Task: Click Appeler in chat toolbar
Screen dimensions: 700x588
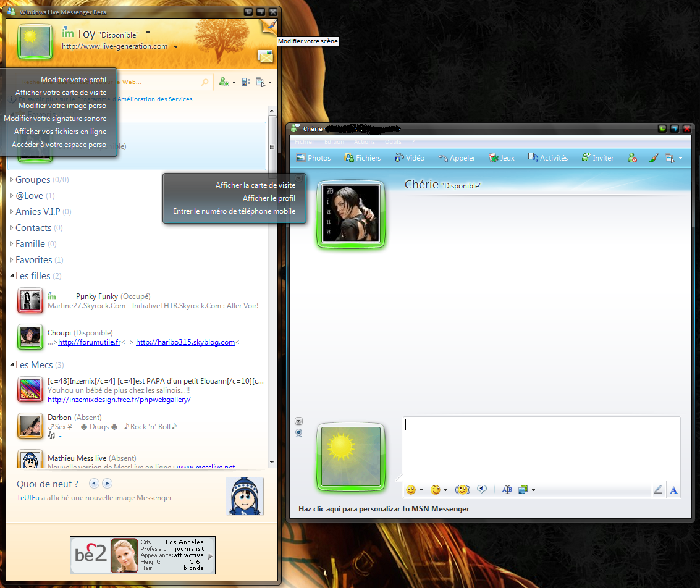Action: 457,158
